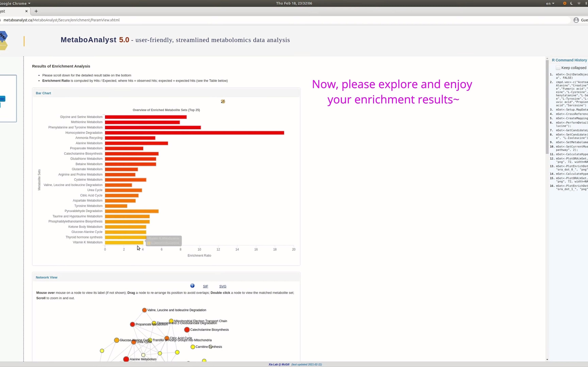Click the red Alanine Metabolism network node
This screenshot has height=367, width=588.
(126, 359)
